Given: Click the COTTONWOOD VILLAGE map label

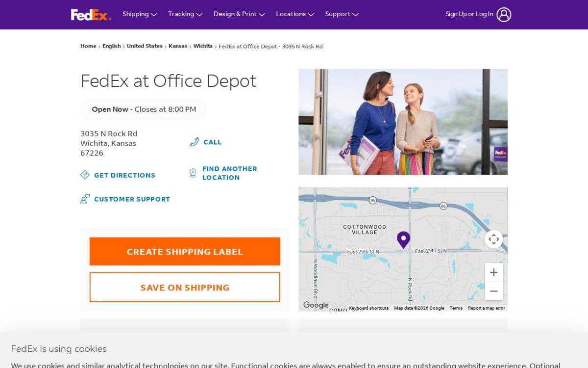Looking at the screenshot, I should pos(365,230).
